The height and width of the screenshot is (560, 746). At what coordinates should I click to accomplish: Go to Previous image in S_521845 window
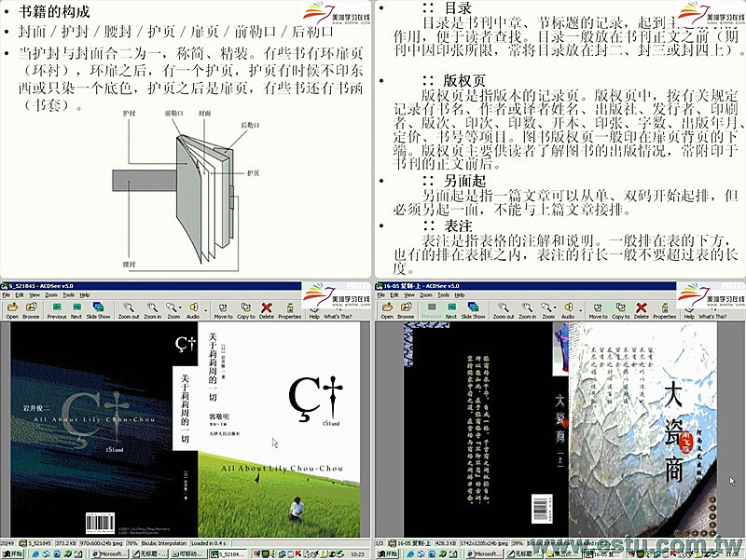pyautogui.click(x=57, y=310)
